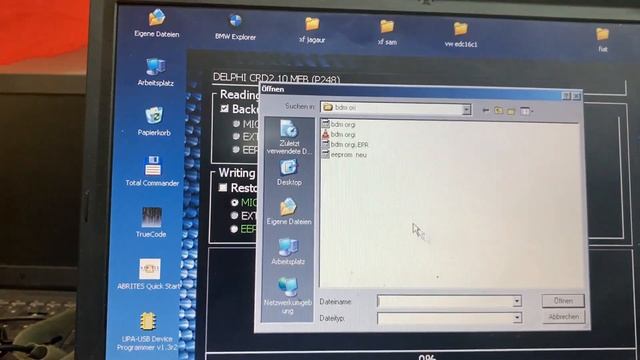
Task: Launch UPA-USB Device Programmer shortcut
Action: (x=147, y=331)
